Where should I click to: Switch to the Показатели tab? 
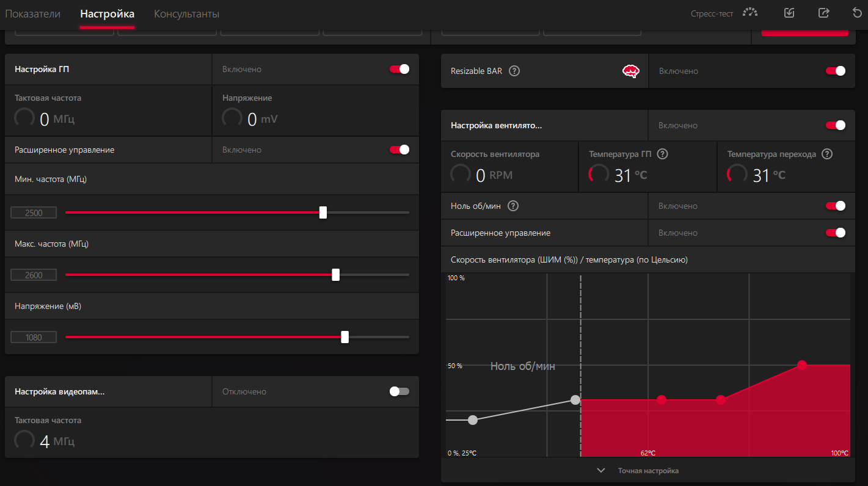(x=33, y=13)
